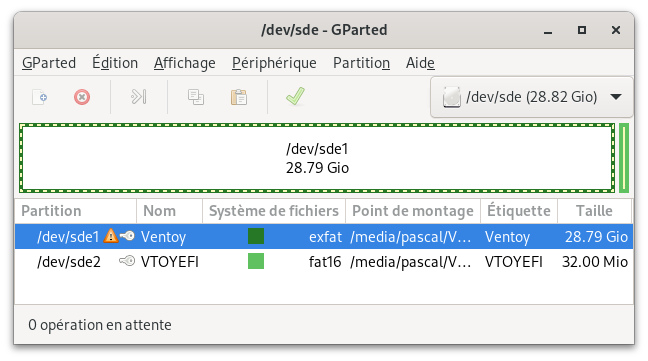
Task: Open the Partition menu
Action: click(x=361, y=63)
